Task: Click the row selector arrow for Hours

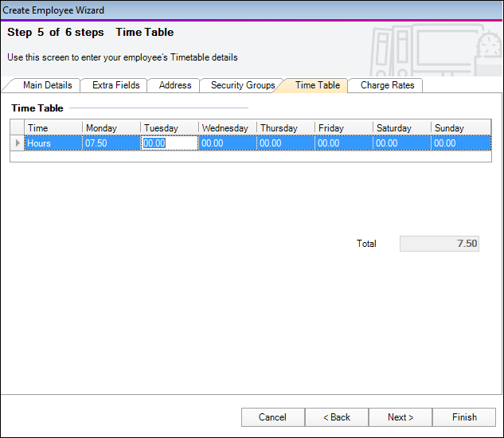Action: point(18,143)
